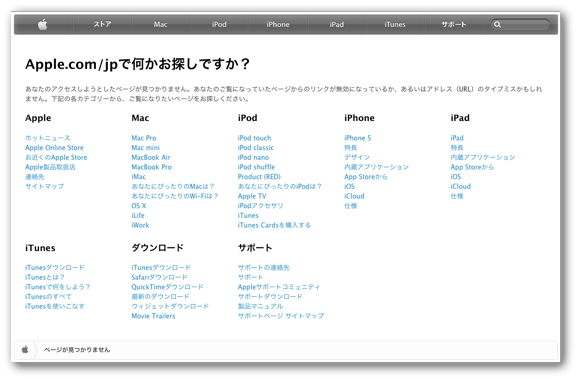The height and width of the screenshot is (379, 578).
Task: Open the iPod navigation tab
Action: click(x=219, y=24)
